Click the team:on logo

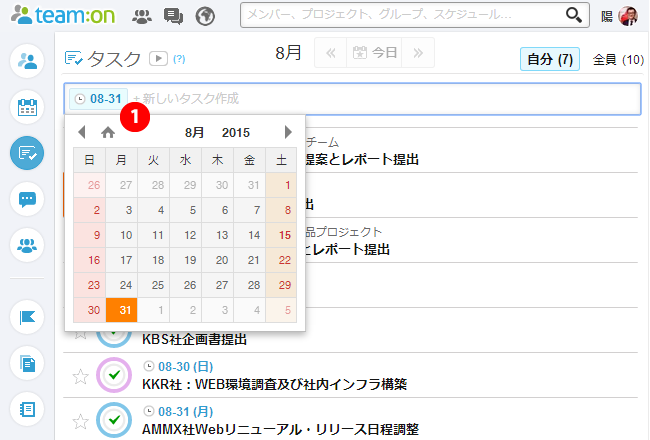tap(63, 15)
